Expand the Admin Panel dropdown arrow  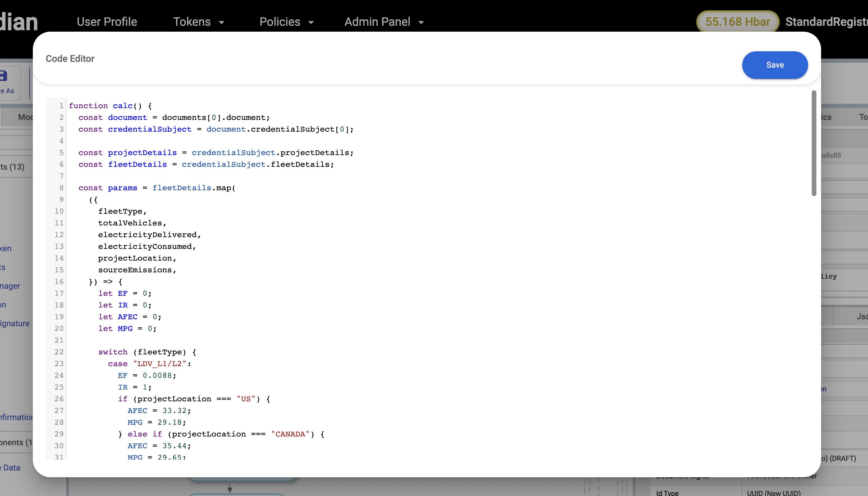tap(421, 23)
